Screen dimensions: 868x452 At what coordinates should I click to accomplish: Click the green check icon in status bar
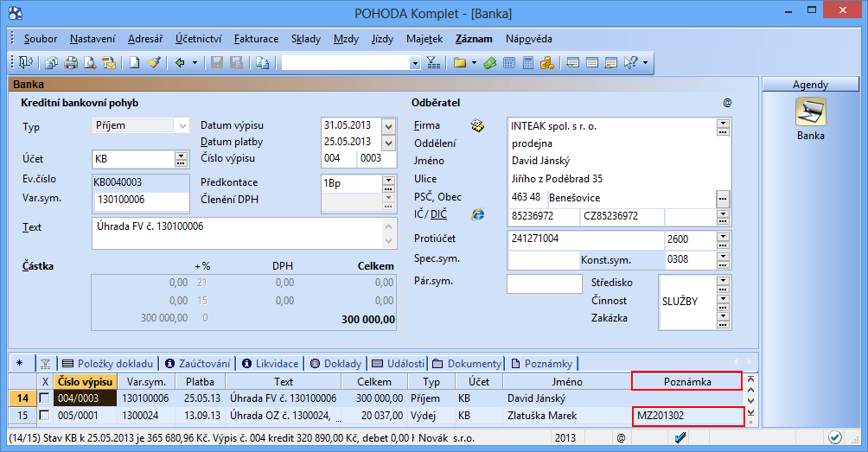point(835,437)
